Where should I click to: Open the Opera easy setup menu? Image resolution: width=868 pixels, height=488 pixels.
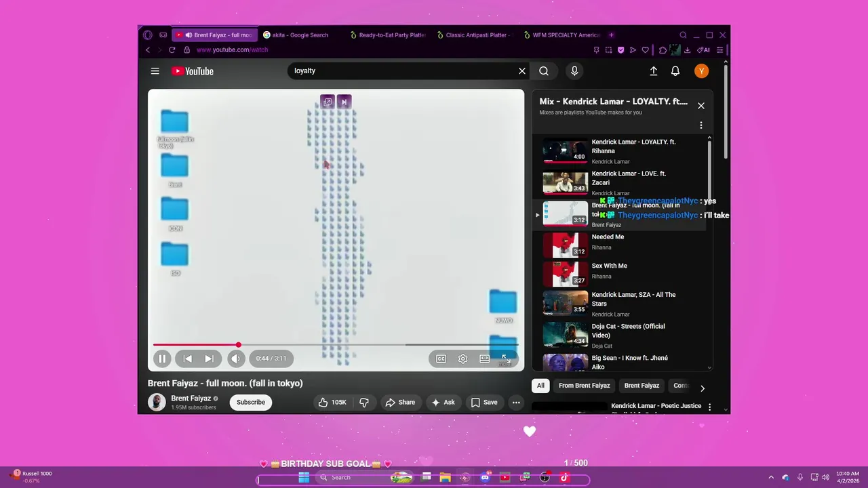click(720, 50)
